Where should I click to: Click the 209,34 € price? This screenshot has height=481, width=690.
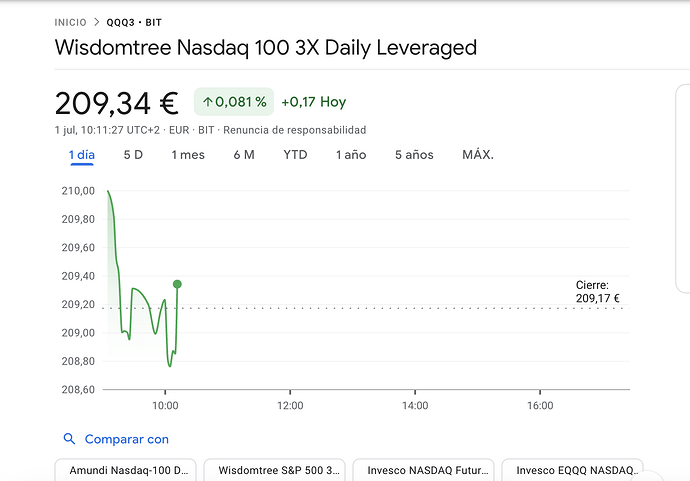point(117,104)
